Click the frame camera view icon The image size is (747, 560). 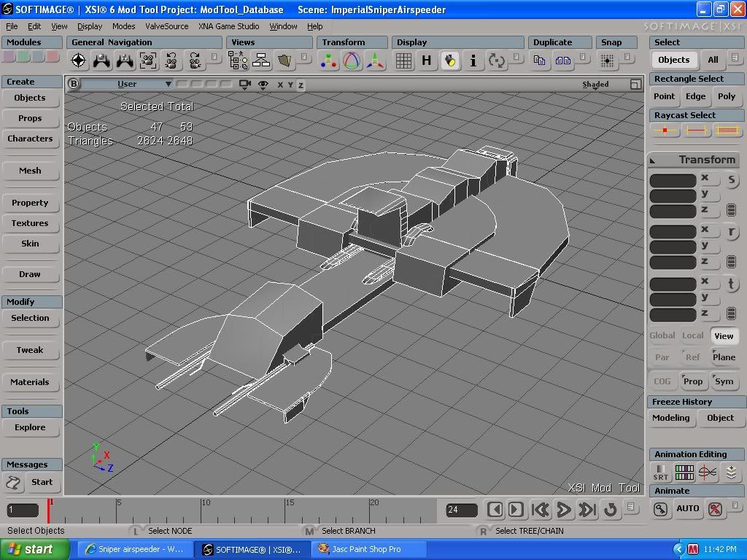pyautogui.click(x=148, y=61)
